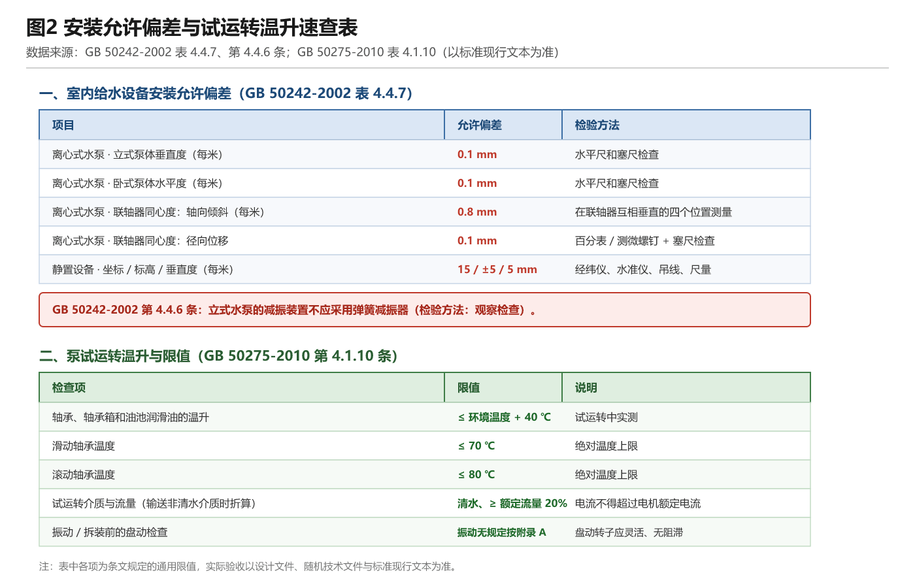This screenshot has height=588, width=915.
Task: Click 水平尺和塞尺检查 in the 立式泵体垂直度 row
Action: click(x=617, y=155)
